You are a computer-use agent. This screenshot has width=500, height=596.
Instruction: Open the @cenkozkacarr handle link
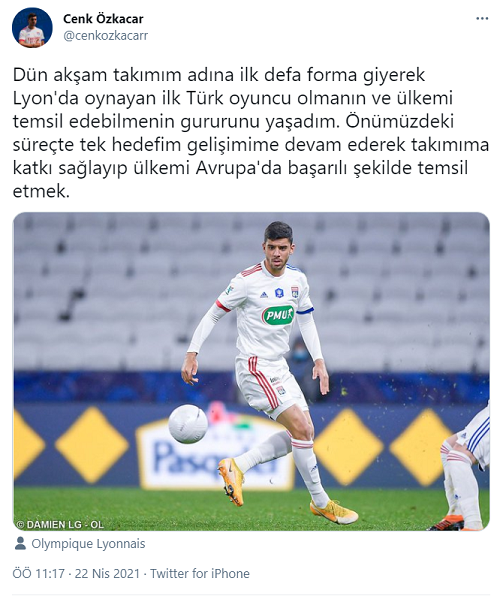pyautogui.click(x=105, y=36)
